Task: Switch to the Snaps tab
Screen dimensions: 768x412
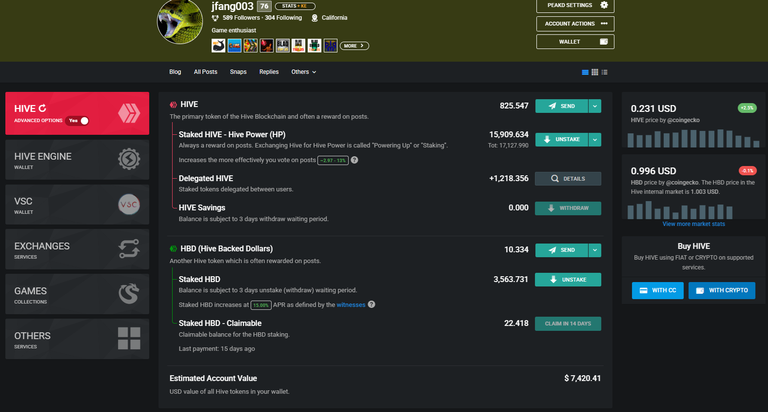Action: click(238, 72)
